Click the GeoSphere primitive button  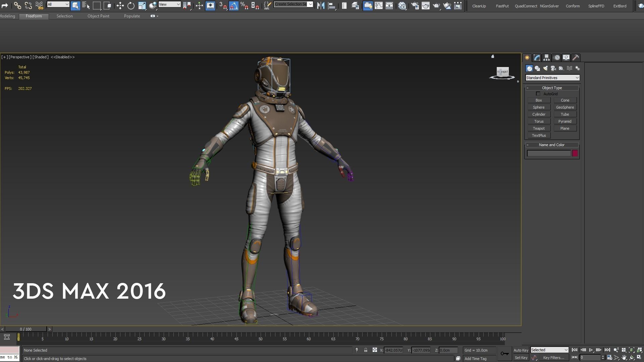coord(565,107)
